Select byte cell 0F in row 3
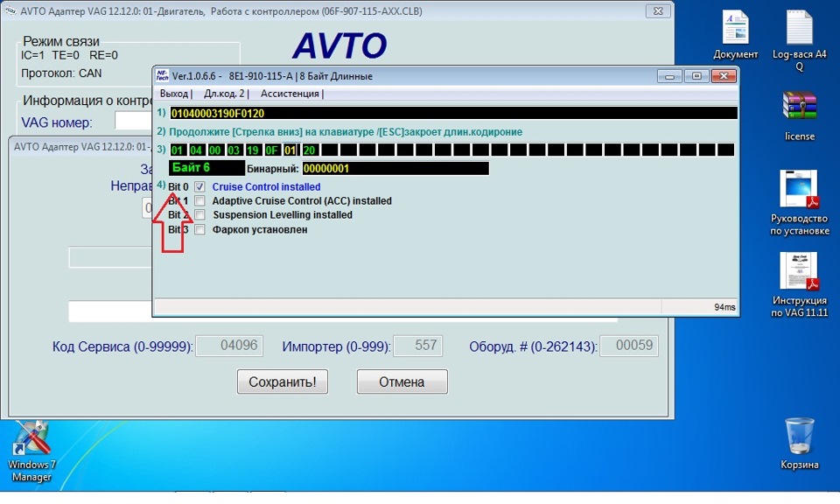The image size is (840, 504). pos(271,150)
